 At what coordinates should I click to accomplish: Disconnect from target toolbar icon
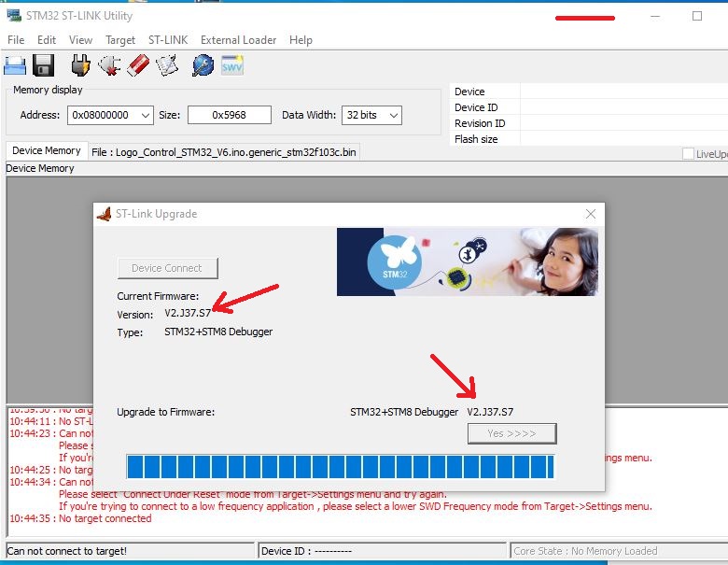109,65
